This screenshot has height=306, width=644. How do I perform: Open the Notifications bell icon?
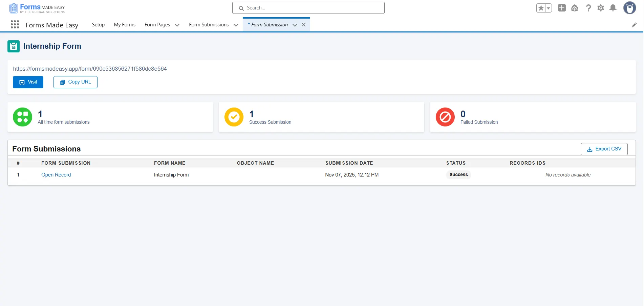613,8
